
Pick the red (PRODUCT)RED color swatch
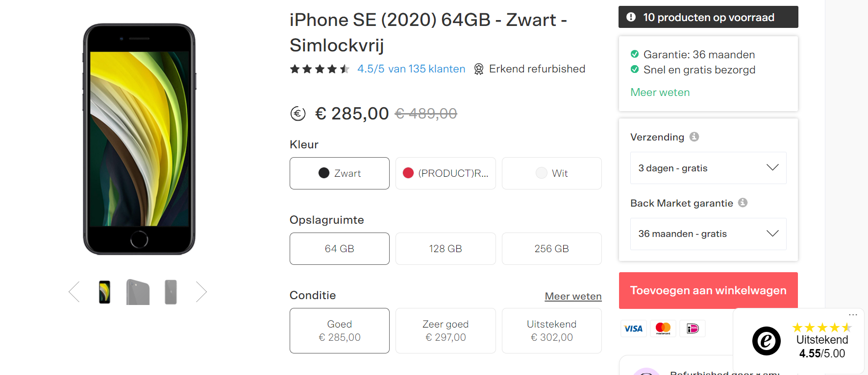tap(446, 173)
